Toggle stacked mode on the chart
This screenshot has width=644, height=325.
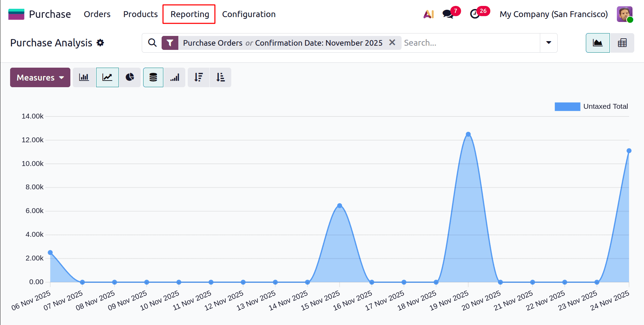(x=153, y=77)
